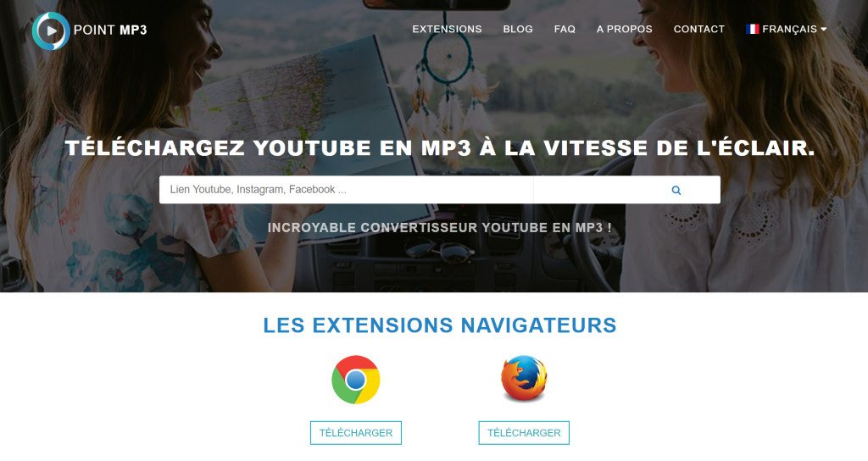868x461 pixels.
Task: Open the Français language selector
Action: pyautogui.click(x=786, y=29)
